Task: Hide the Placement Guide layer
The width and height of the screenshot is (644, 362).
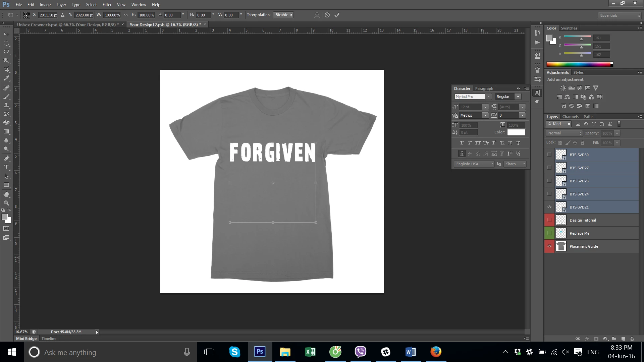Action: pyautogui.click(x=549, y=246)
